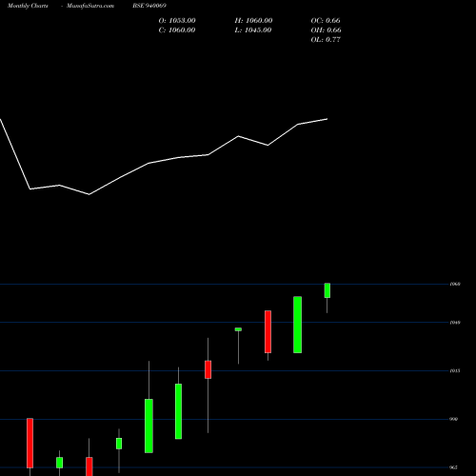Select the close value "C: 1060.00"
Viewport: 476px width, 476px height.
[177, 30]
